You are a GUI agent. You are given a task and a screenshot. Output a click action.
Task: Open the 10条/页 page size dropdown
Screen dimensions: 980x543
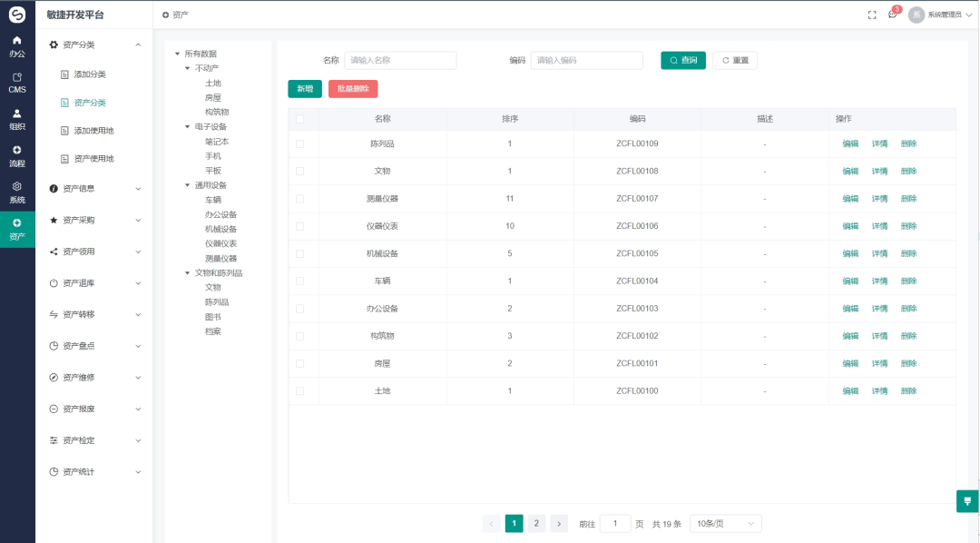(725, 524)
